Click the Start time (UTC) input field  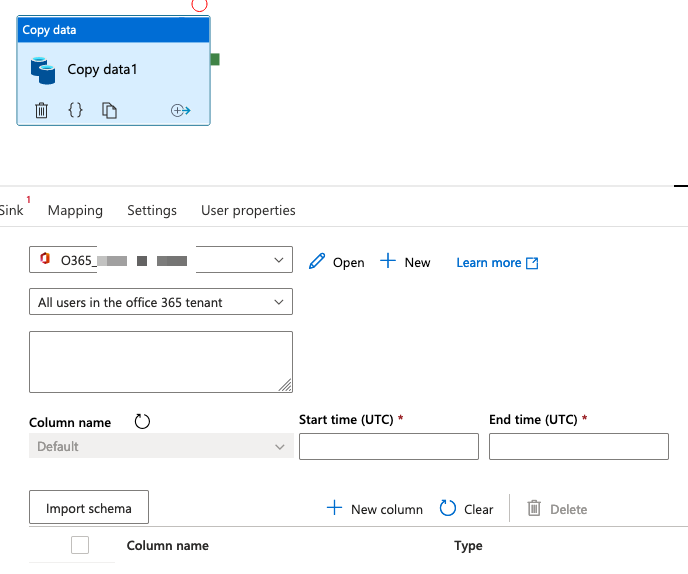pos(389,447)
